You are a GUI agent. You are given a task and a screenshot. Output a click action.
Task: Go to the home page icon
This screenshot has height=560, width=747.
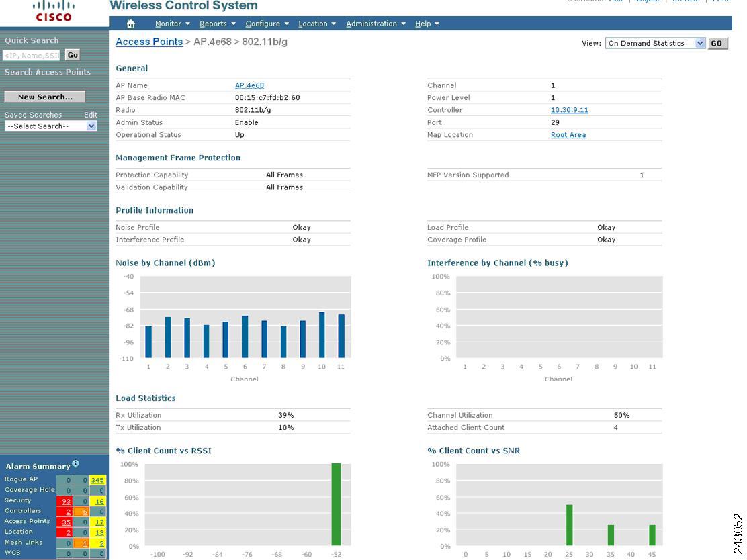coord(131,24)
